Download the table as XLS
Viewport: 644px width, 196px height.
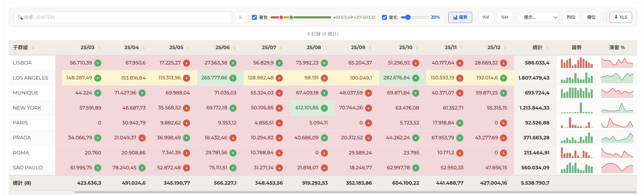620,17
